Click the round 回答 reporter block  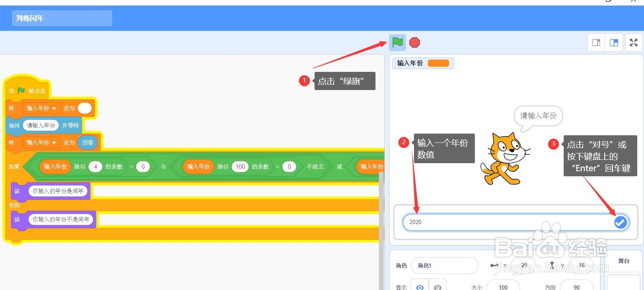click(88, 142)
